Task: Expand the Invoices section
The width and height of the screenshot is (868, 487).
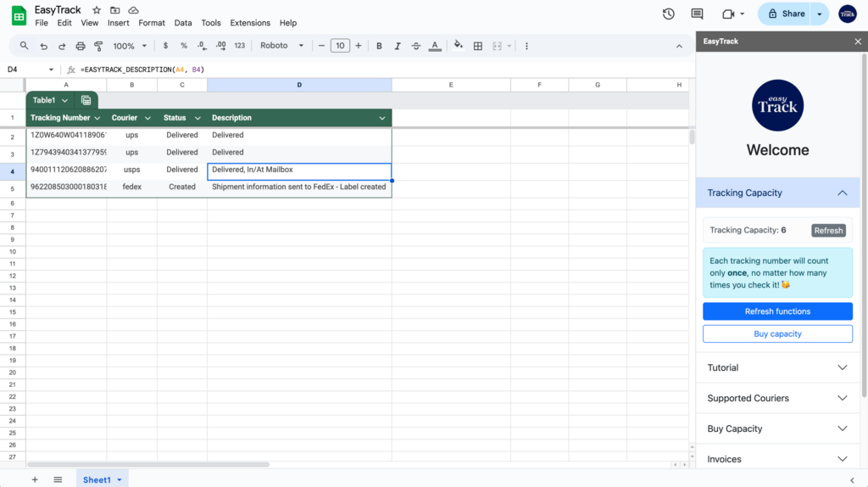Action: click(x=777, y=459)
